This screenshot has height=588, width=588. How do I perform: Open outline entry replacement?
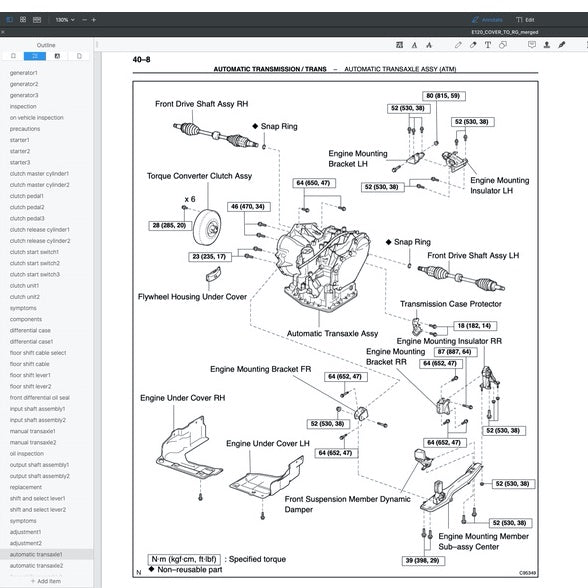[26, 488]
